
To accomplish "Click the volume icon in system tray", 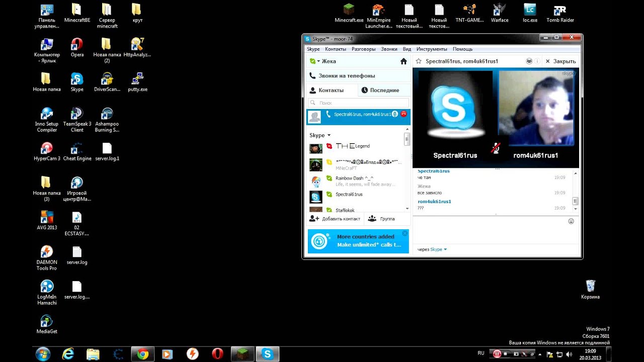I will [569, 354].
